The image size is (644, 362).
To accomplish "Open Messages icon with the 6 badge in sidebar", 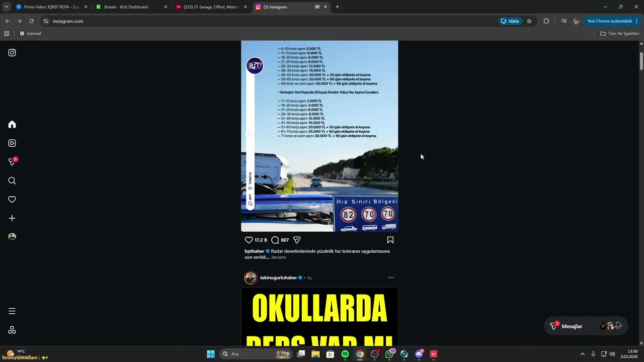I will [13, 161].
